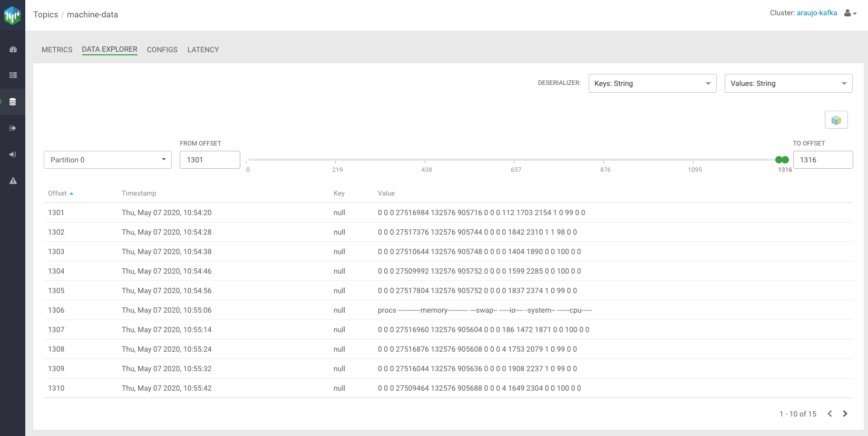Open the LATENCY tab
The image size is (868, 436).
(203, 50)
